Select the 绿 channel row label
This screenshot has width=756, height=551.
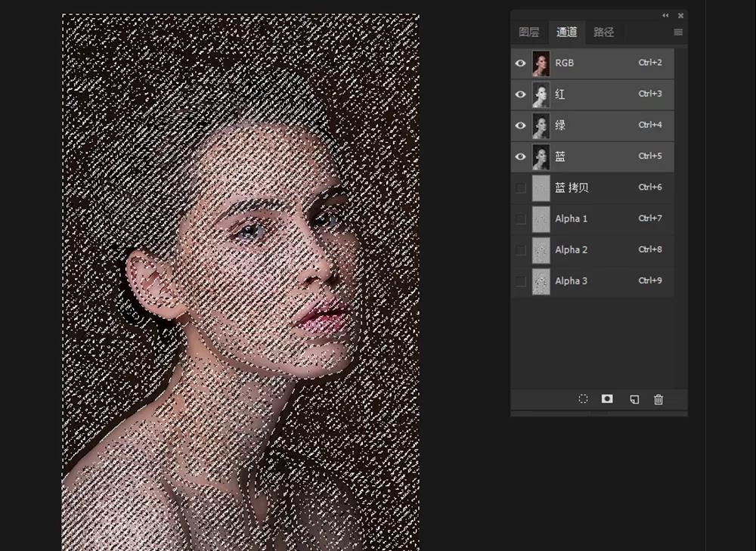pyautogui.click(x=559, y=125)
